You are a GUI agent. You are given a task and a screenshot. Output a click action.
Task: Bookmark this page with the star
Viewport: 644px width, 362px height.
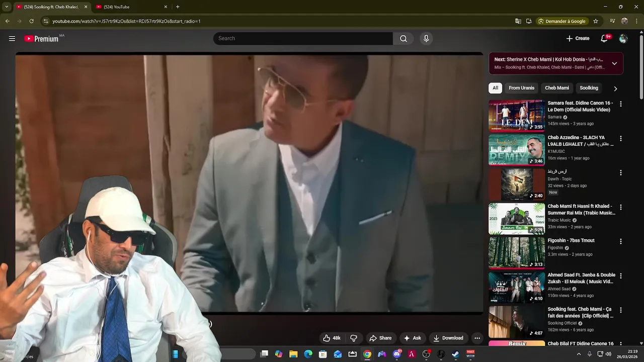tap(596, 21)
